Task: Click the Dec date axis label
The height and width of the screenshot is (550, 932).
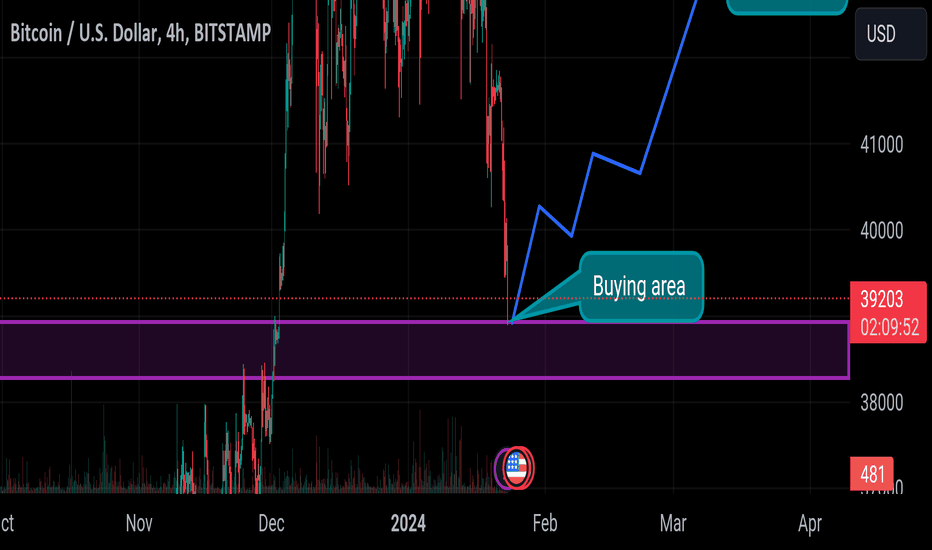Action: coord(271,523)
